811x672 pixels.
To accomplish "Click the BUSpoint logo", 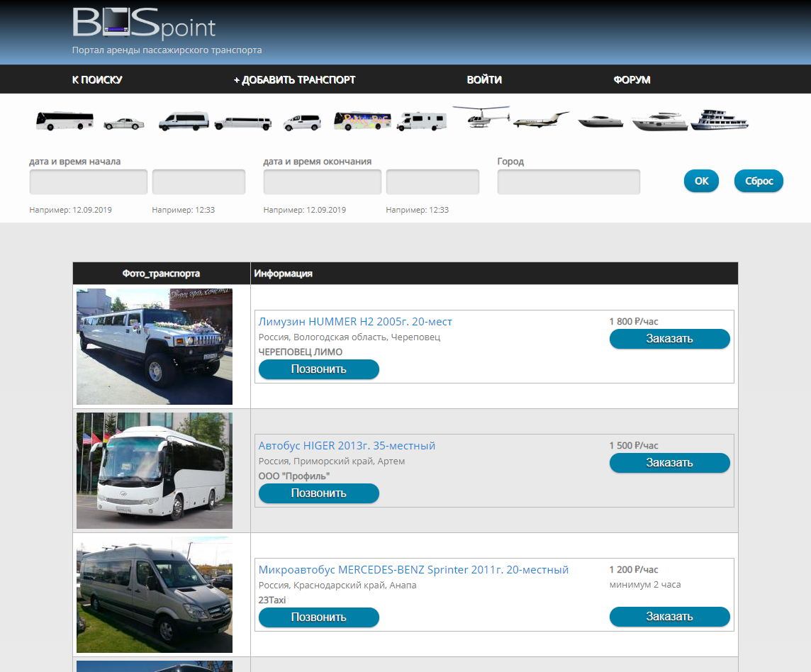I will coord(144,23).
